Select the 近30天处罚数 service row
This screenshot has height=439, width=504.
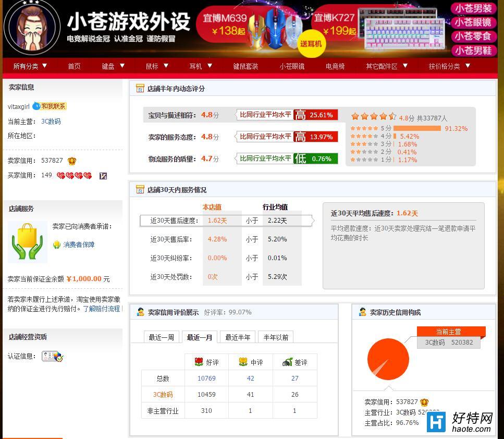(x=225, y=276)
